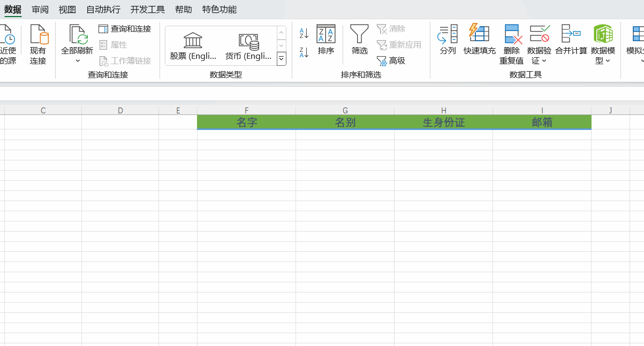This screenshot has height=346, width=644.
Task: Sort descending with the Z-A icon
Action: tap(304, 52)
